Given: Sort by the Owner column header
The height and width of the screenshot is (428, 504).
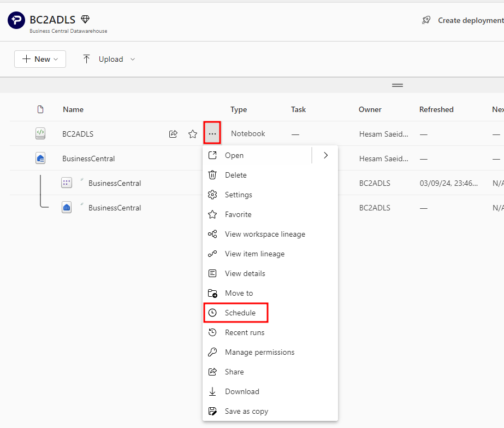Looking at the screenshot, I should (370, 109).
